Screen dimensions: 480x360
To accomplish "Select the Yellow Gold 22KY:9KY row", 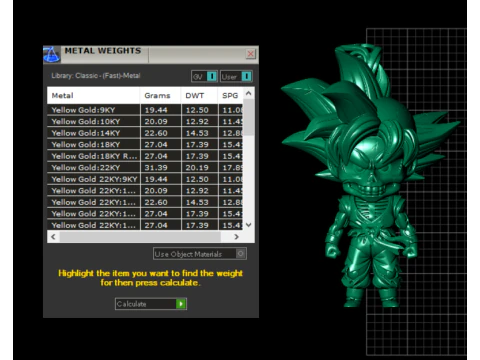I will click(x=145, y=179).
